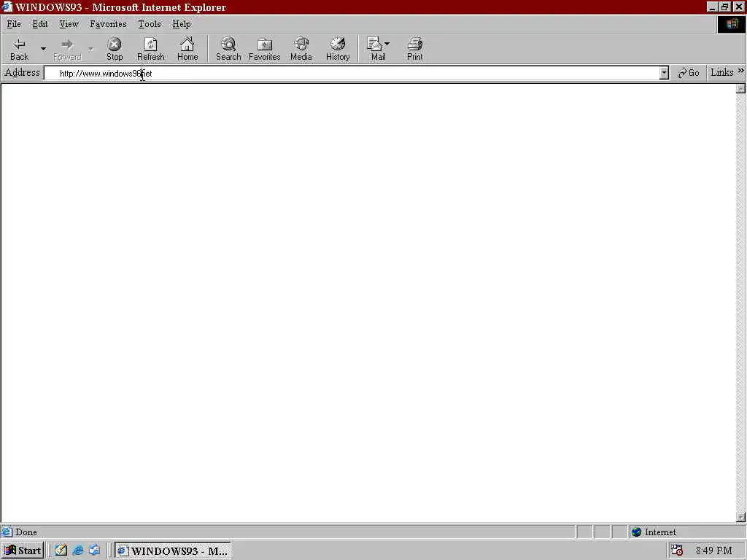Screen dimensions: 747x560
Task: Open the Favorites menu
Action: tap(108, 24)
